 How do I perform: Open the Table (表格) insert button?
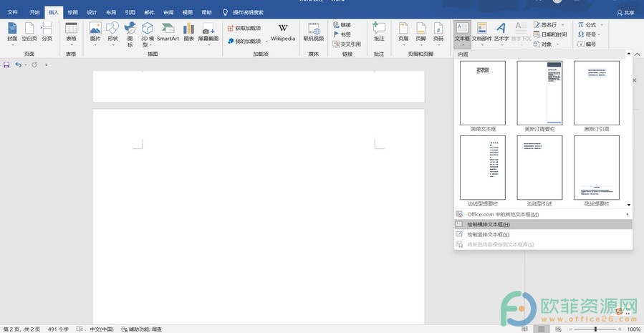(71, 34)
